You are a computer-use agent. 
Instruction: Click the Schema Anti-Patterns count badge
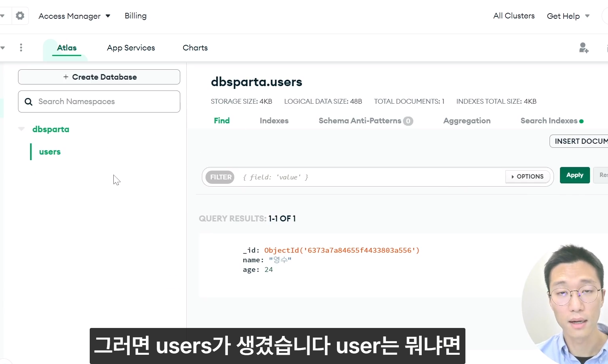408,121
